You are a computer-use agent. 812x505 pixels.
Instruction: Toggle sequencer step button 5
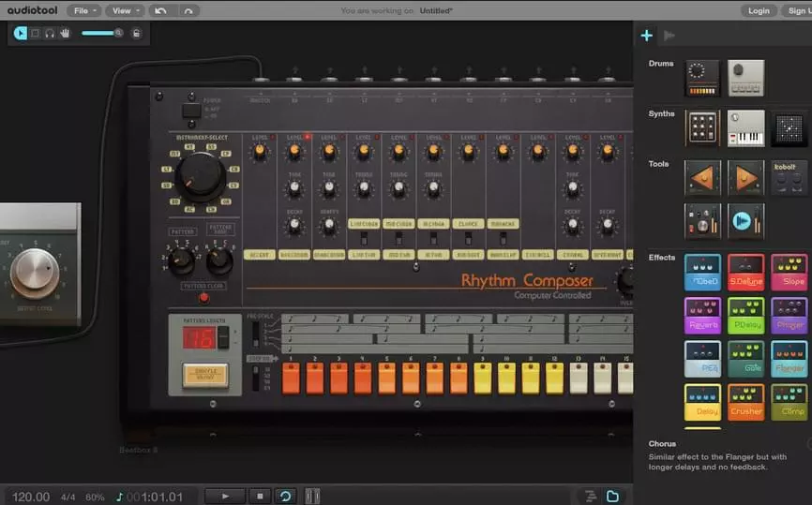pyautogui.click(x=387, y=379)
